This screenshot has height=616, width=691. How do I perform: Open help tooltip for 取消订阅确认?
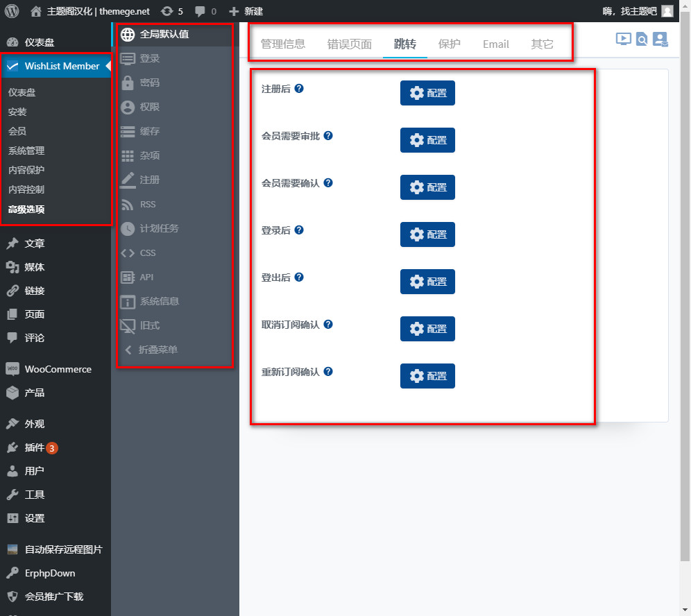click(328, 325)
